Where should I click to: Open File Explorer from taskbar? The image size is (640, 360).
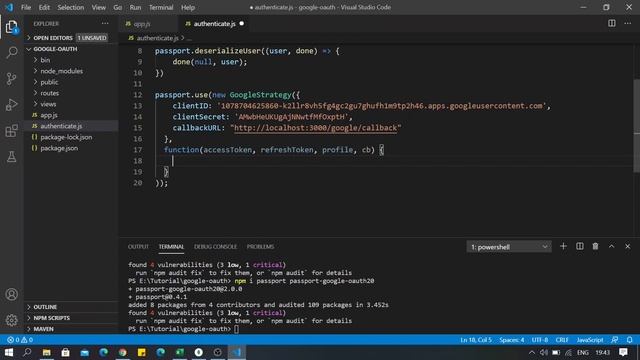click(46, 352)
